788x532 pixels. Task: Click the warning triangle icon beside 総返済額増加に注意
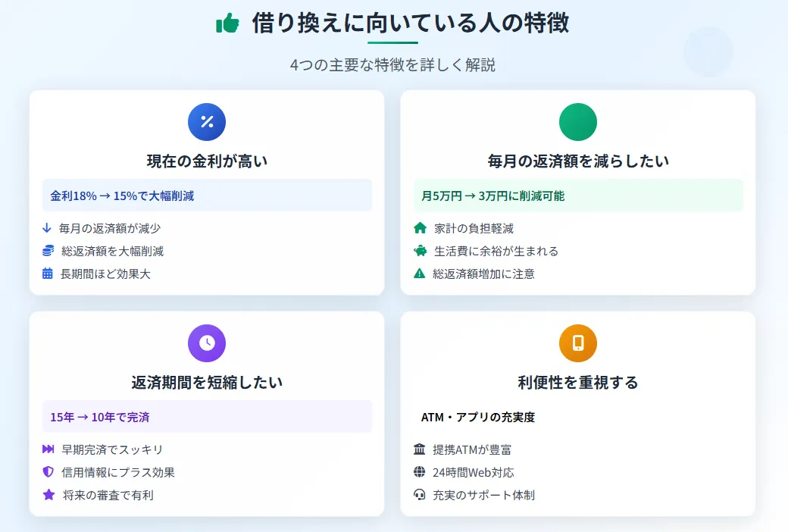pos(419,274)
